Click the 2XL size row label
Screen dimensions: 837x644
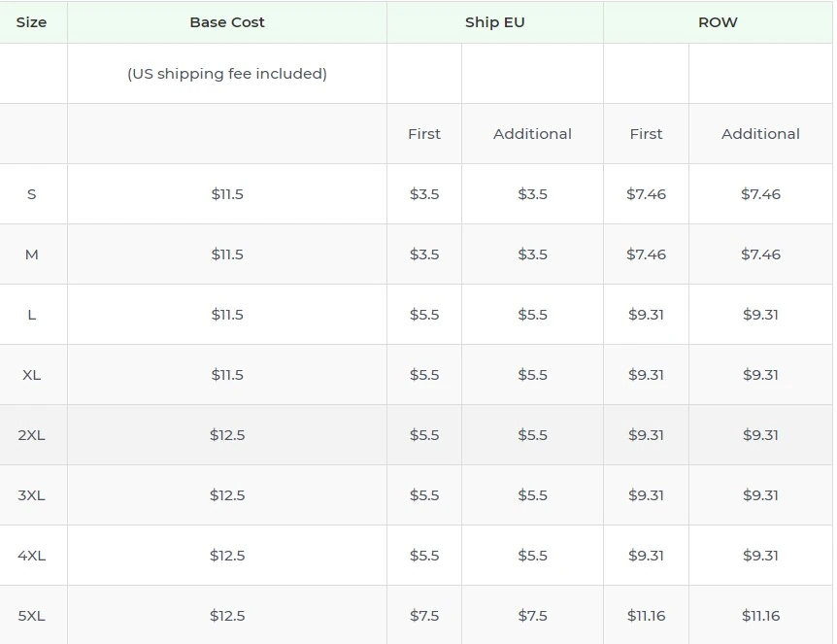point(33,434)
